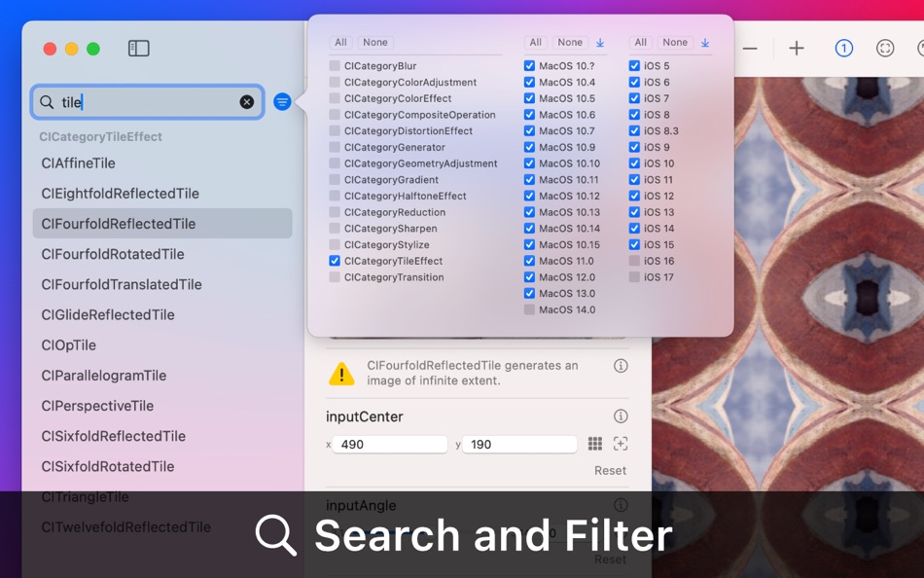Edit inputCenter y value 190
Image resolution: width=924 pixels, height=578 pixels.
pyautogui.click(x=519, y=444)
